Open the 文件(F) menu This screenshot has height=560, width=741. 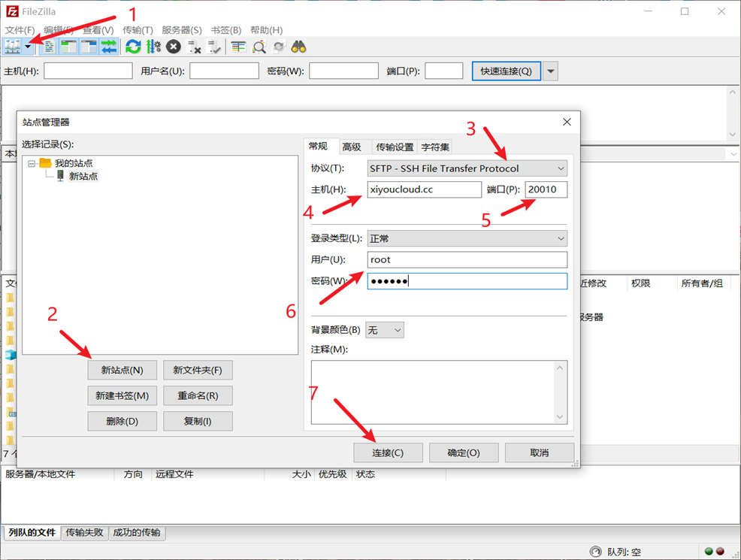(20, 30)
